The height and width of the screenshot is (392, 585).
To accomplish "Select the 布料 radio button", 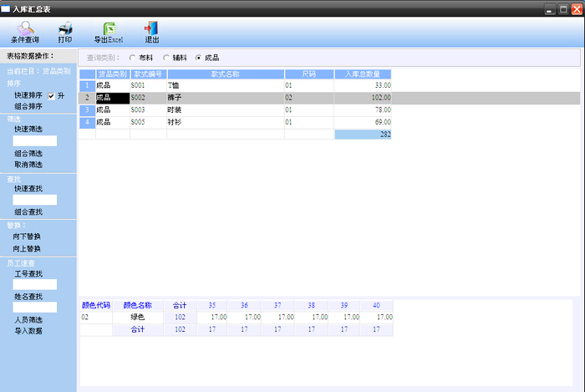I will [132, 58].
